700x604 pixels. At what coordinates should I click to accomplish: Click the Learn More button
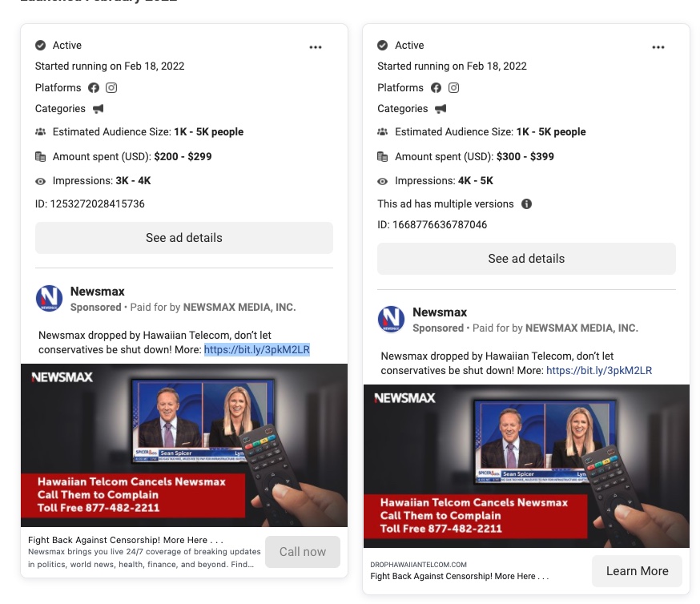click(637, 570)
